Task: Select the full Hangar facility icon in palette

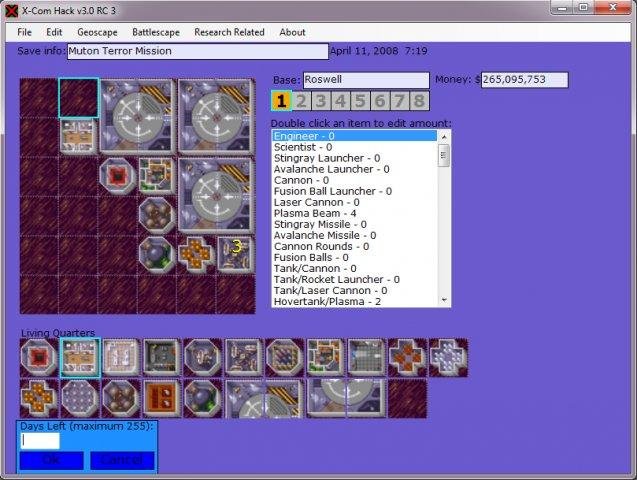Action: (x=264, y=398)
